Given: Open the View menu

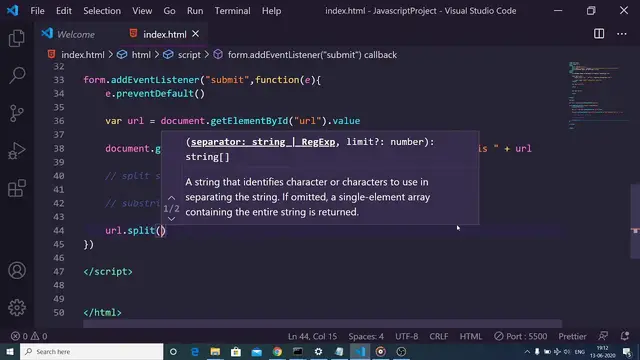Looking at the screenshot, I should [x=142, y=11].
